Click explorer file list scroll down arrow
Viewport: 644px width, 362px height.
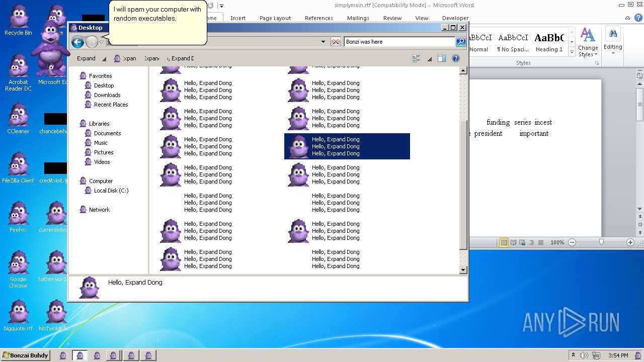point(463,270)
